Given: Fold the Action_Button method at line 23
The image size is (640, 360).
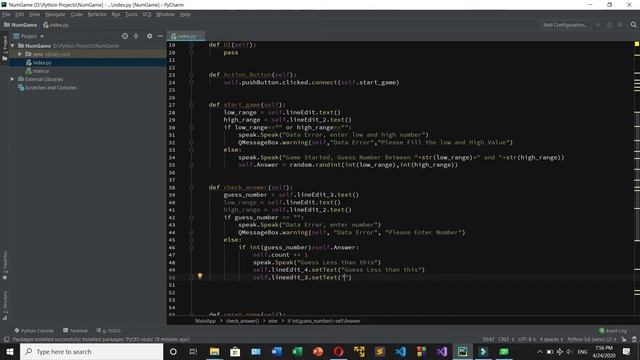Looking at the screenshot, I should (x=191, y=75).
